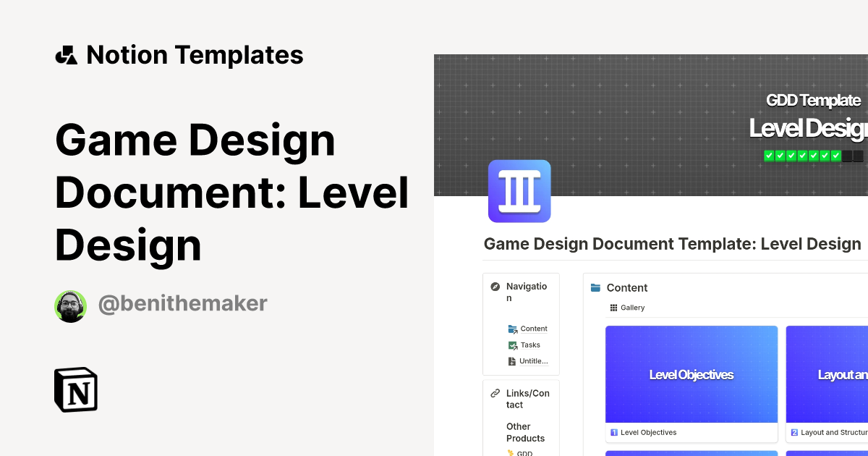Click the document icon next to Untitled

pos(512,360)
